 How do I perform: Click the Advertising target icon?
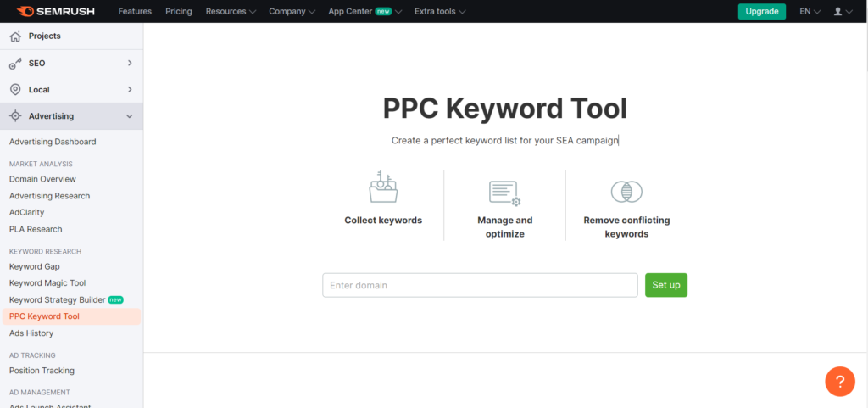point(15,116)
